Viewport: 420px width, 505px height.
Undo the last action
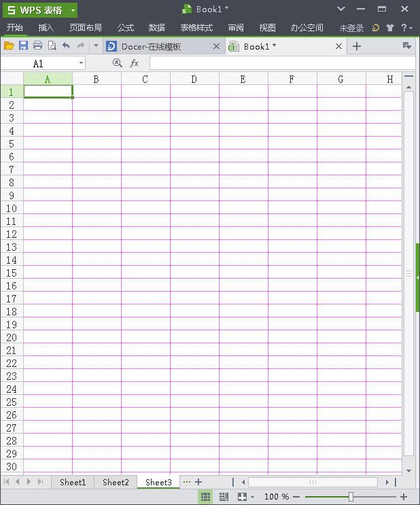pos(66,46)
